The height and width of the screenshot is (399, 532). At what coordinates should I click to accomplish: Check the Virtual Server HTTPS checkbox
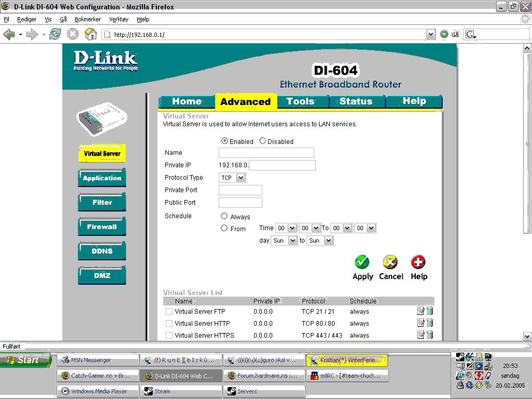point(169,335)
